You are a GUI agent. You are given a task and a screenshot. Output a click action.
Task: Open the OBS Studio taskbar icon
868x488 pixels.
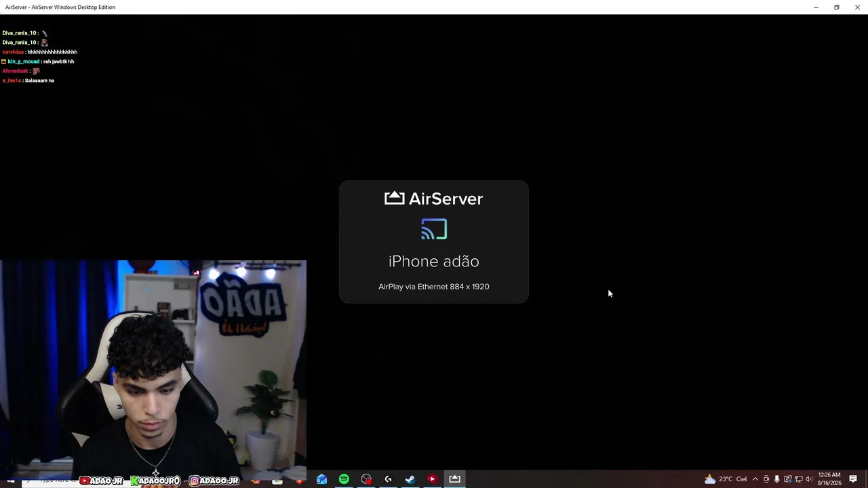click(x=366, y=479)
